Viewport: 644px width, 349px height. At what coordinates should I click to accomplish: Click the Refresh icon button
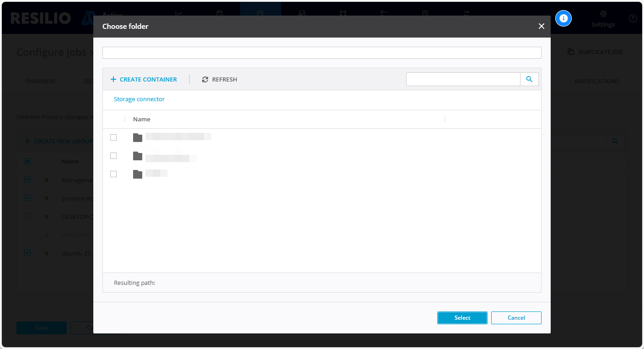coord(205,80)
